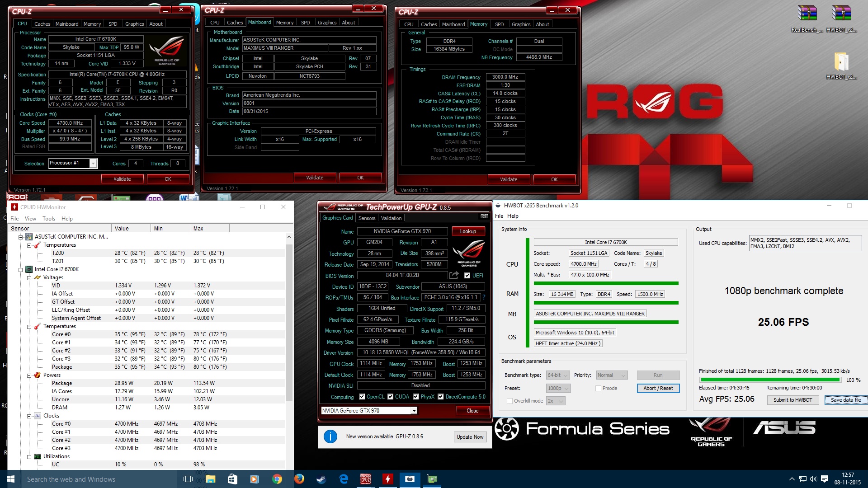Open Task View from the taskbar
Screen dimensions: 868x488
[x=188, y=479]
